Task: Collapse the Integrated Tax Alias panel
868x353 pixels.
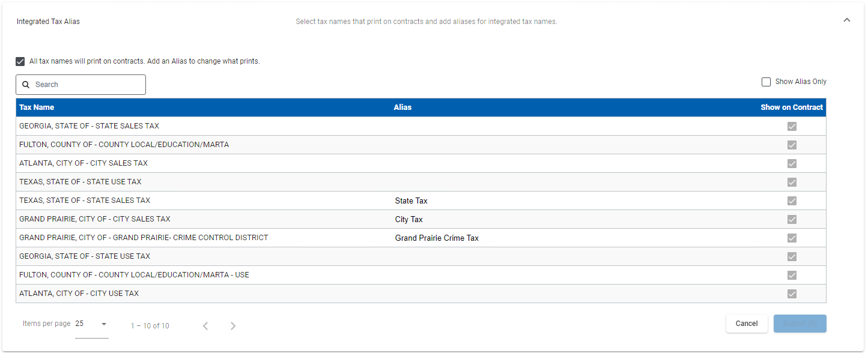Action: pos(847,20)
